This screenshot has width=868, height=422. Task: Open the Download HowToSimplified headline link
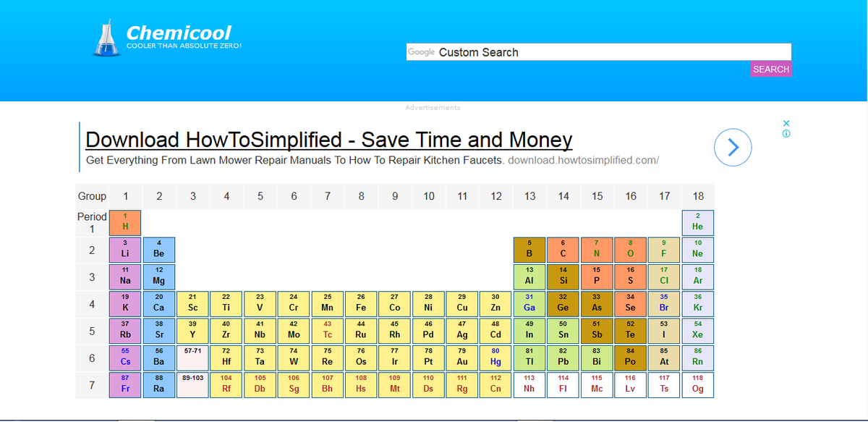pos(328,140)
